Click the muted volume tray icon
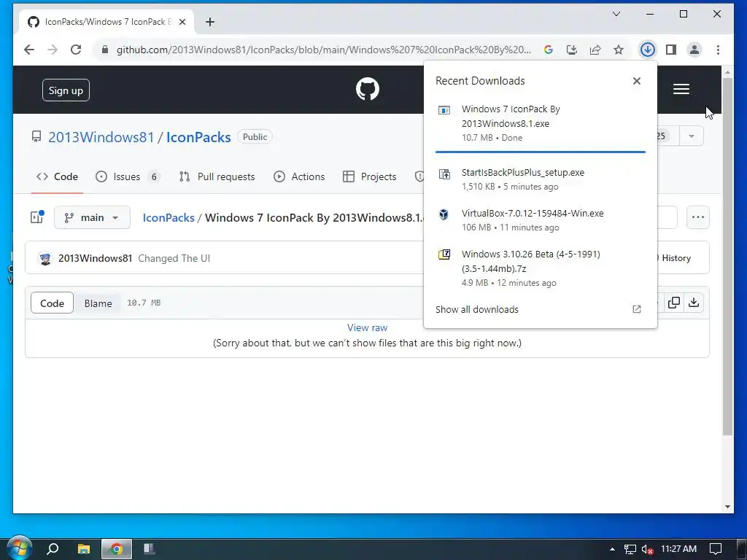This screenshot has height=560, width=747. (647, 550)
